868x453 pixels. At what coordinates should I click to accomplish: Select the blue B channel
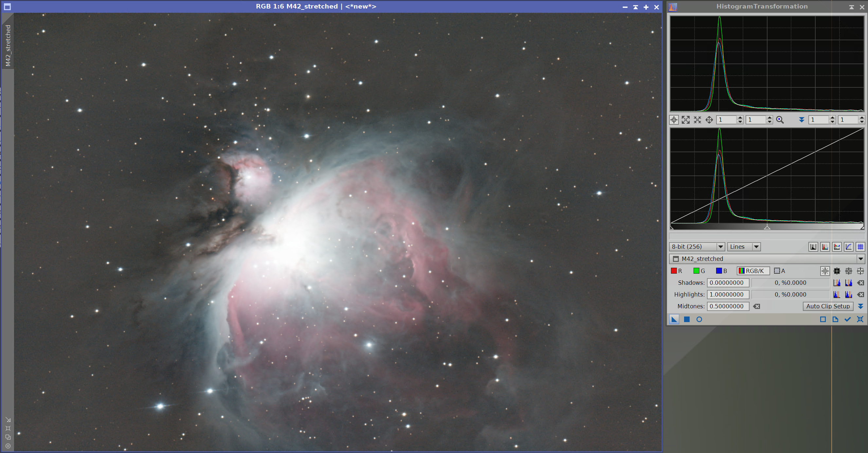[721, 271]
